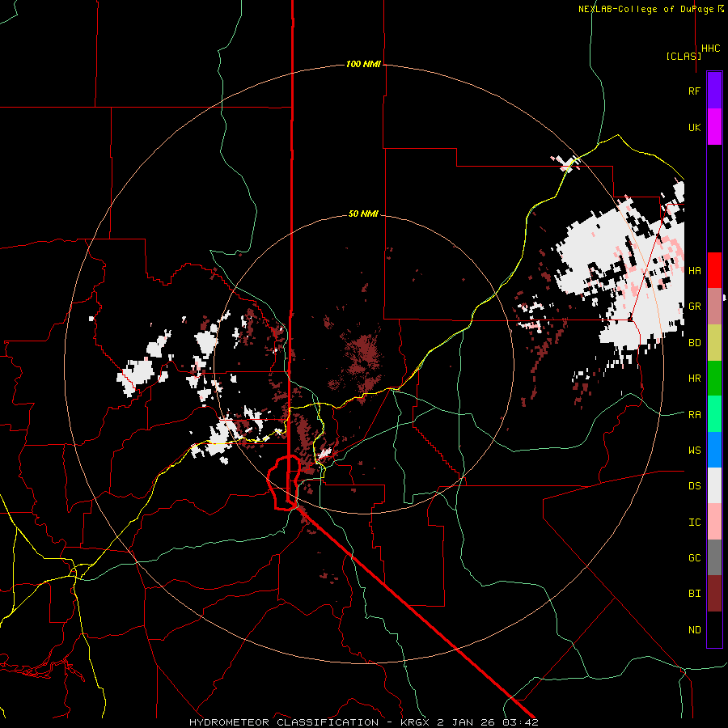This screenshot has height=728, width=728.
Task: Click the GR legend label
Action: tap(694, 307)
